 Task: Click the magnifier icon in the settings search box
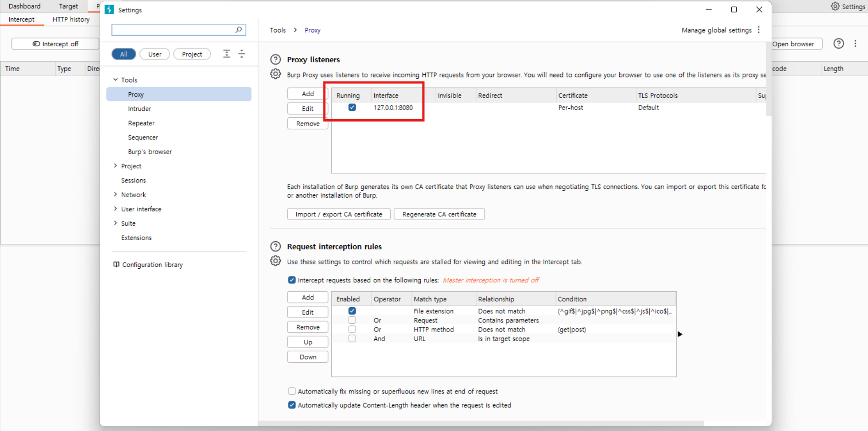(x=239, y=30)
